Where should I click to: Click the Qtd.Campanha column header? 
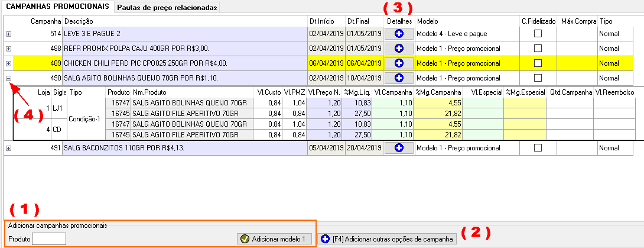[x=569, y=92]
